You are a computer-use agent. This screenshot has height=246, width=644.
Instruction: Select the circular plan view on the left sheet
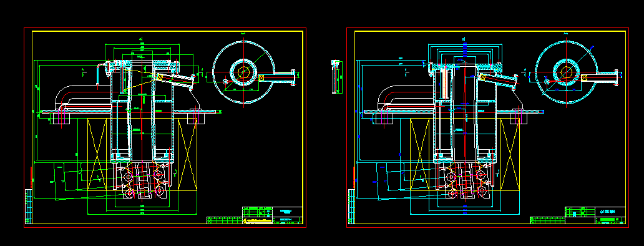243,72
